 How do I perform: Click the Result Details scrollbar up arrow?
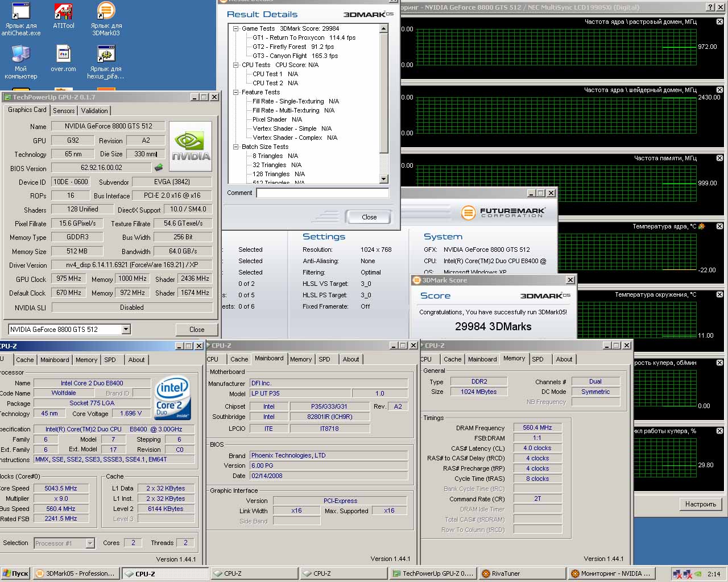tap(384, 28)
